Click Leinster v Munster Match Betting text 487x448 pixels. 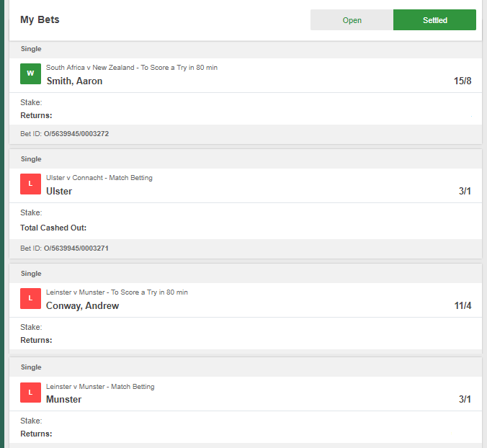(100, 387)
